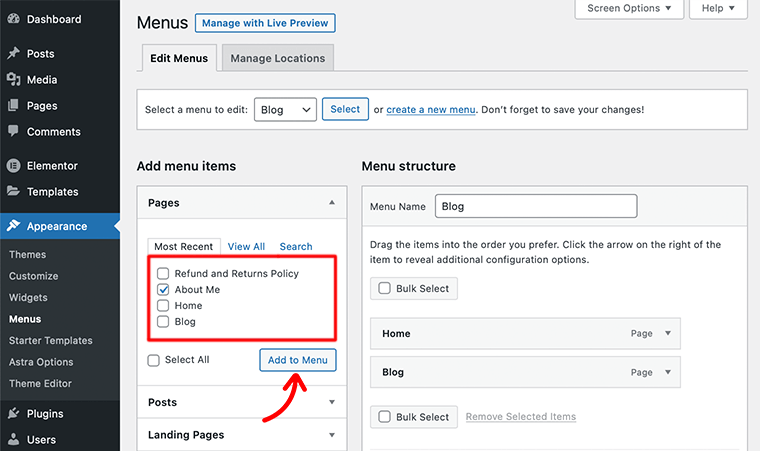Viewport: 760px width, 451px height.
Task: Click the Add to Menu button
Action: (298, 360)
